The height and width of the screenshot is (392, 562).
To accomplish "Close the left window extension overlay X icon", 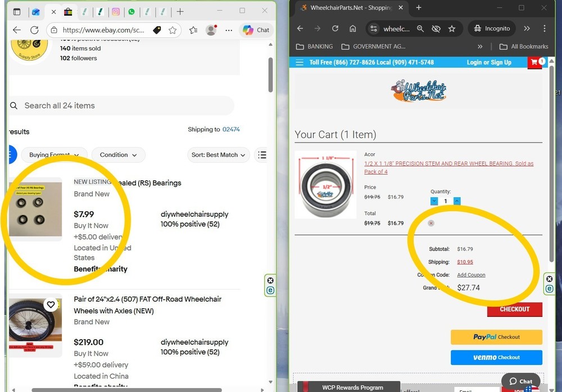I will (271, 280).
